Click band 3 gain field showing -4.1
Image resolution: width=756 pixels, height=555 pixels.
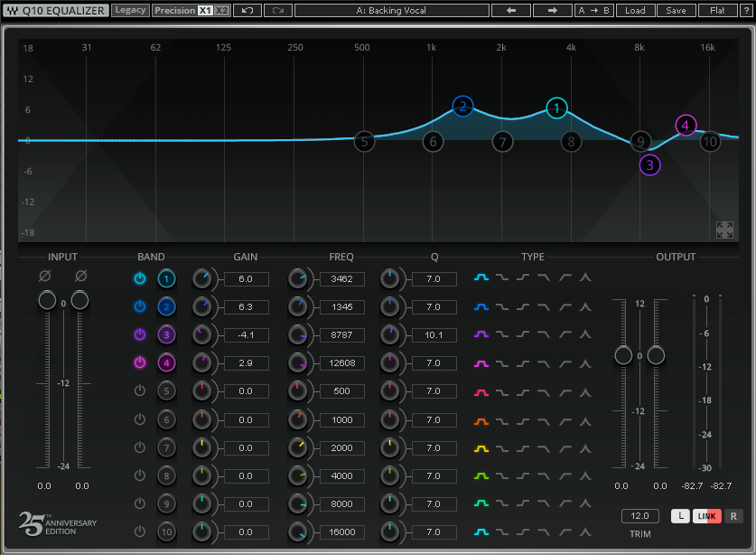coord(246,335)
